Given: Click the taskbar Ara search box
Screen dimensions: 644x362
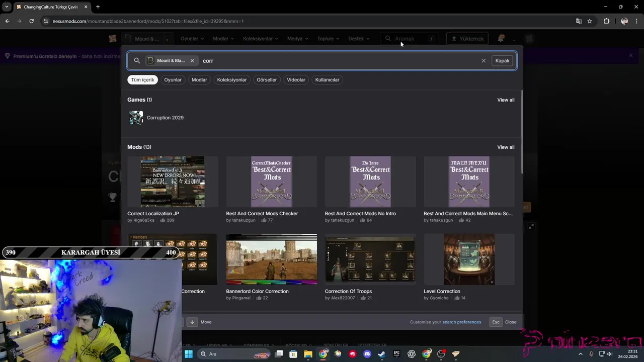Looking at the screenshot, I should tap(234, 354).
